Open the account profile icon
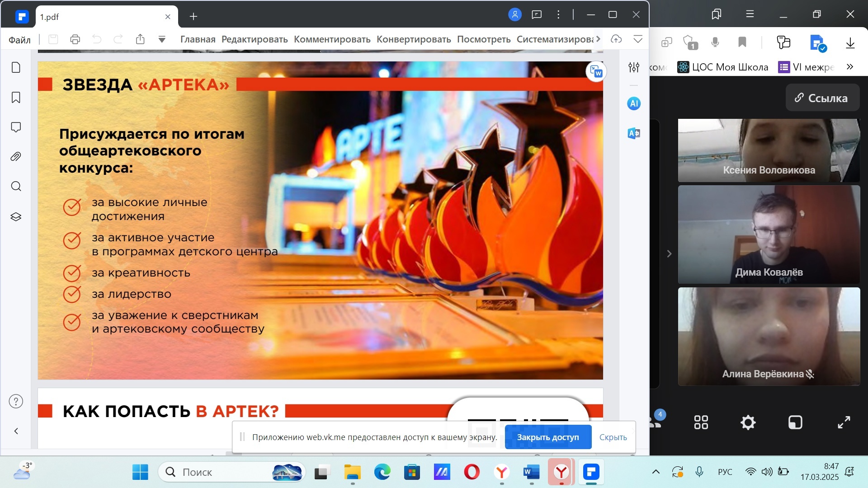The image size is (868, 488). [515, 15]
